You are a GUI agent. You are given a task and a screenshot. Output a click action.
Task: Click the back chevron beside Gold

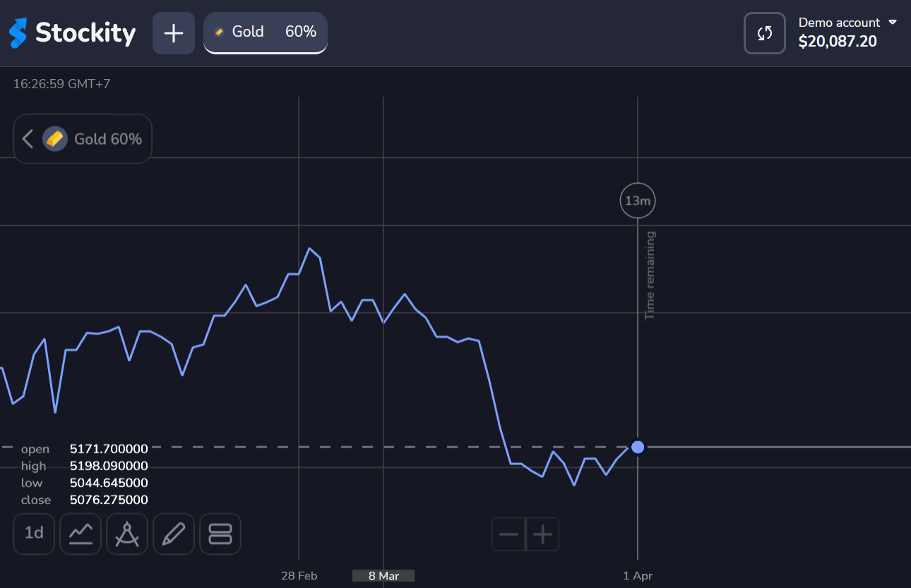(x=28, y=139)
